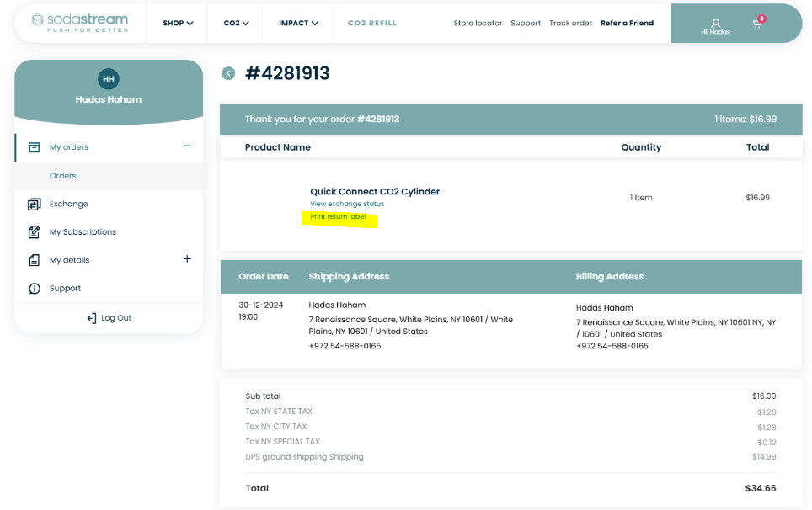Open the Support link in top navigation

525,24
